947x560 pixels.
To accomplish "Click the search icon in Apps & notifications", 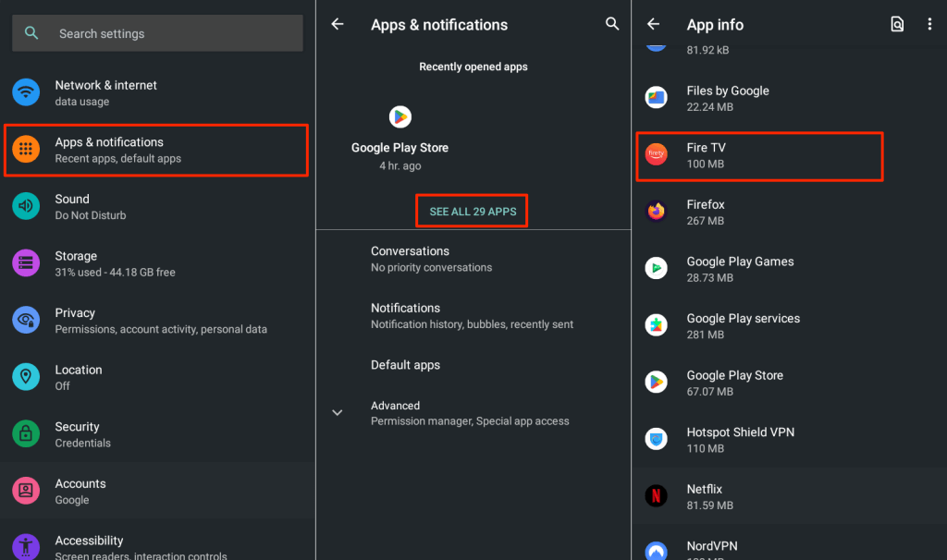I will pyautogui.click(x=612, y=25).
